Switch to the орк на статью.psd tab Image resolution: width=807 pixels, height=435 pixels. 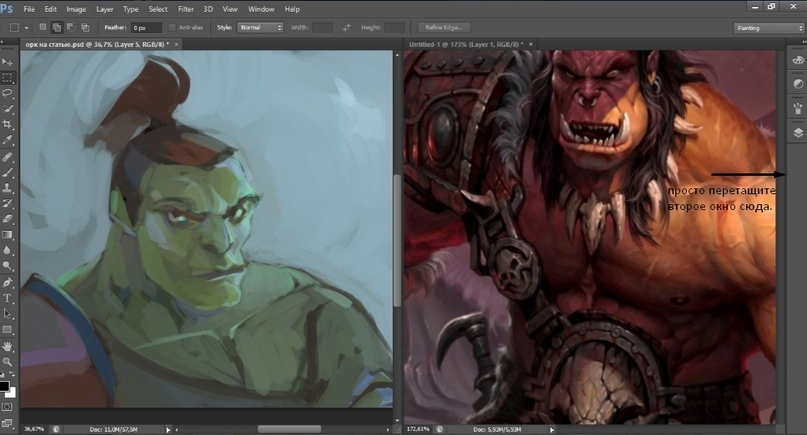point(97,45)
